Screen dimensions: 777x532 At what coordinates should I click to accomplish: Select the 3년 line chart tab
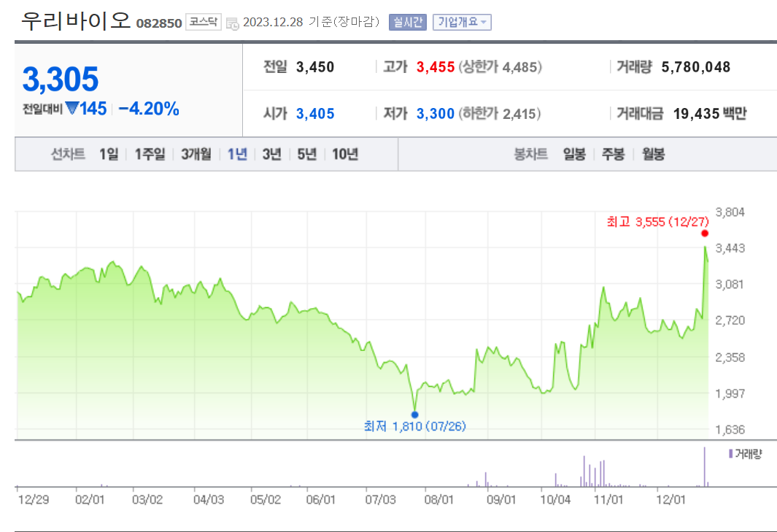(271, 154)
